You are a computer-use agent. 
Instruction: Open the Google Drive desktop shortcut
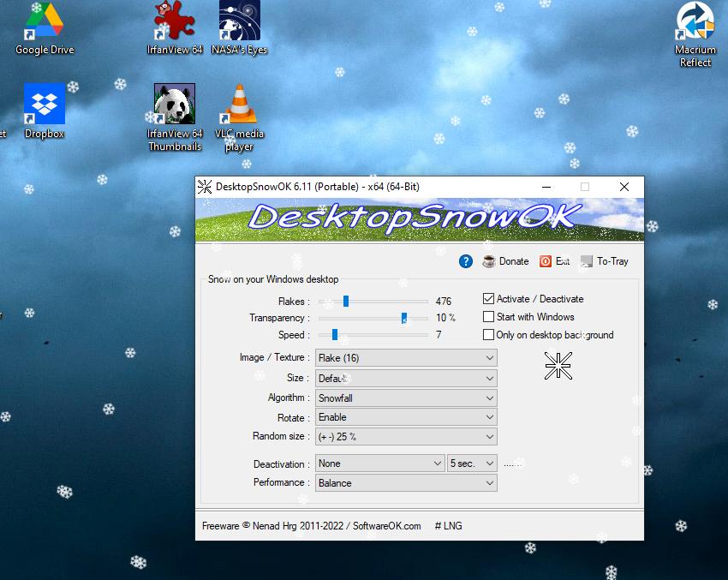45,29
